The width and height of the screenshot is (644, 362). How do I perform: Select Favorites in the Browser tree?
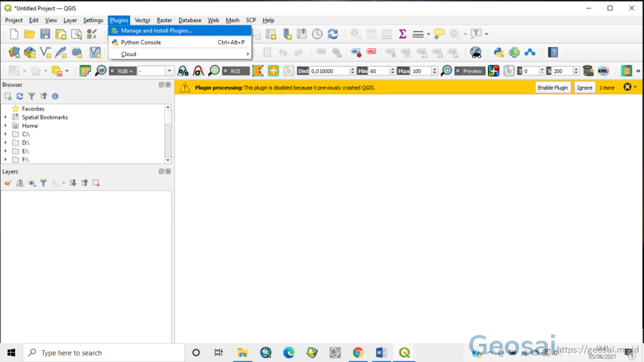[33, 109]
